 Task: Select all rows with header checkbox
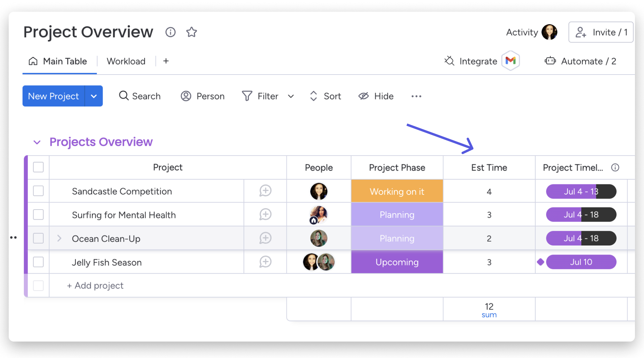(39, 167)
